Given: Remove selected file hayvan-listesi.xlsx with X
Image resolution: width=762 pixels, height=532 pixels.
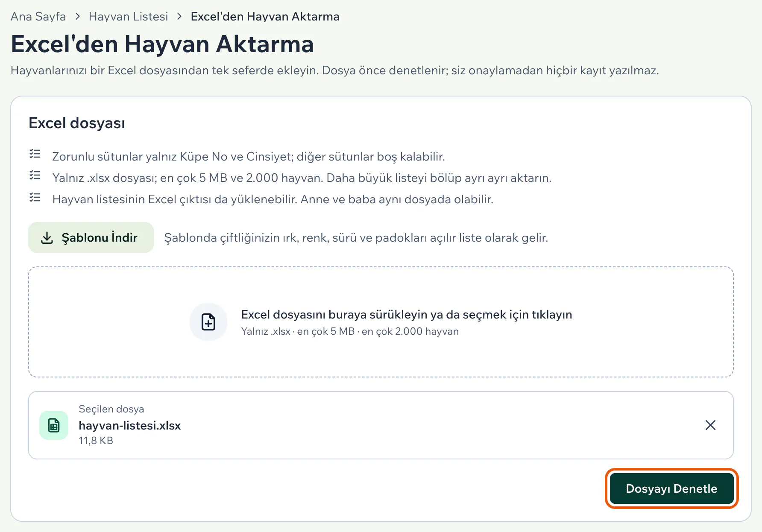Looking at the screenshot, I should (x=710, y=425).
